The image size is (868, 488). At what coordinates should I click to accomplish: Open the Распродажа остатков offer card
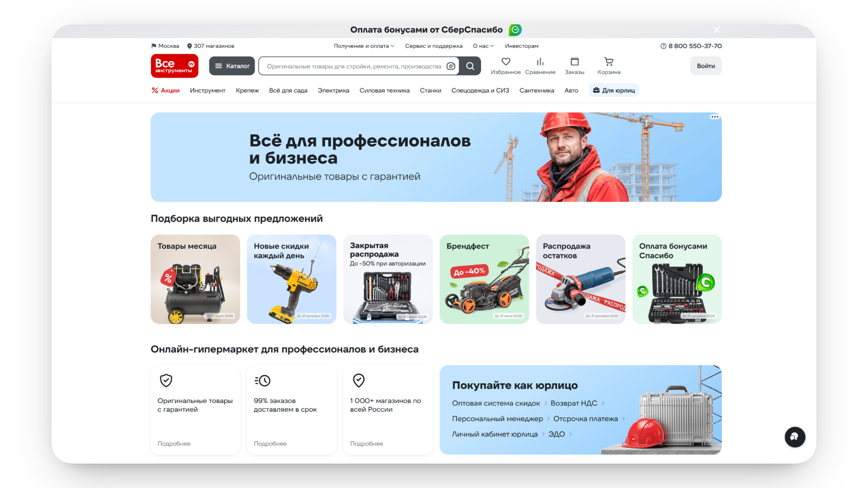[580, 279]
